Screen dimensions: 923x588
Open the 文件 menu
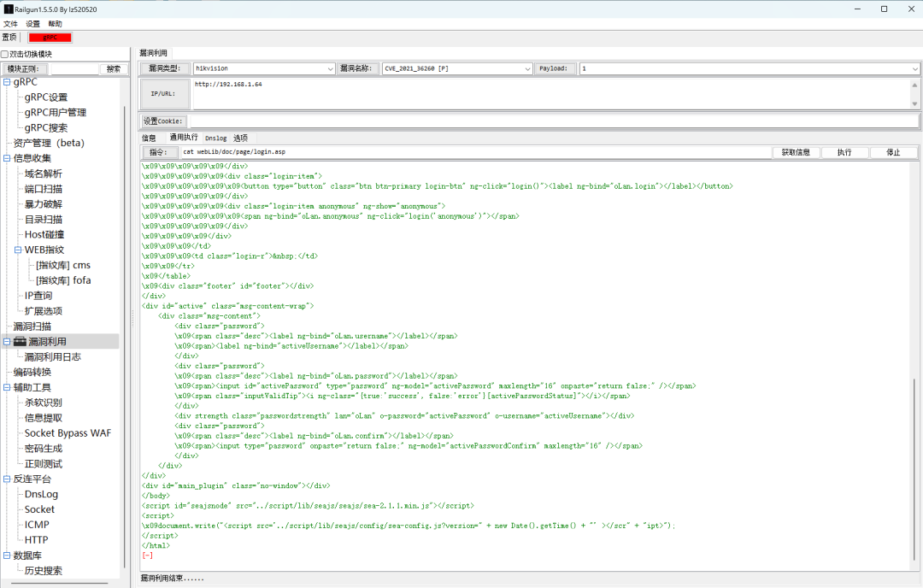coord(10,24)
